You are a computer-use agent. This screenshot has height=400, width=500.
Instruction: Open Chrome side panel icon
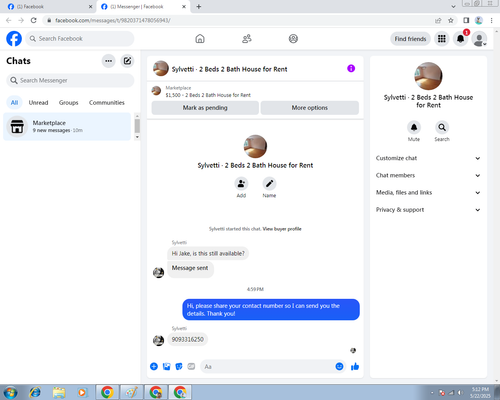pos(466,20)
